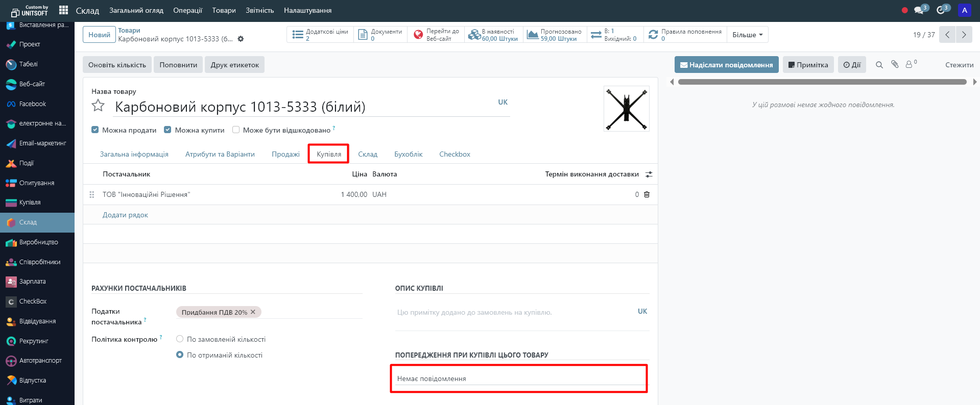
Task: Open the 'Звітність' top menu
Action: 259,10
